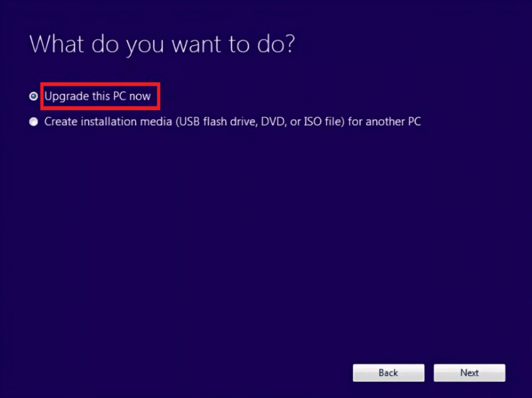Click the 'Upgrade this PC now' label text

click(97, 96)
